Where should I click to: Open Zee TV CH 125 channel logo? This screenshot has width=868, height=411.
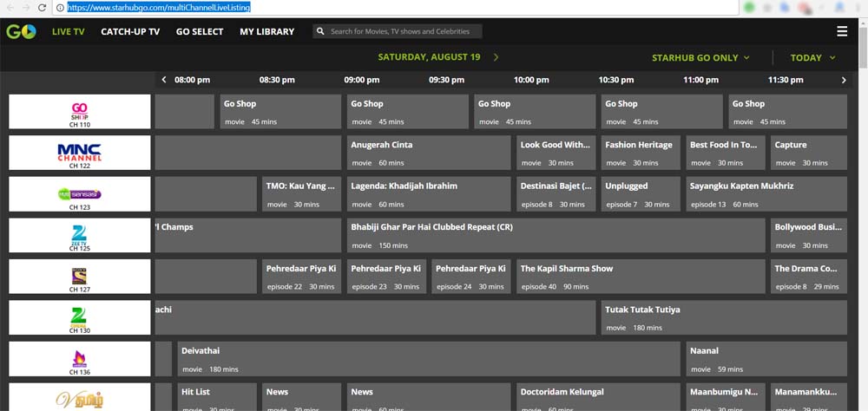pos(80,235)
